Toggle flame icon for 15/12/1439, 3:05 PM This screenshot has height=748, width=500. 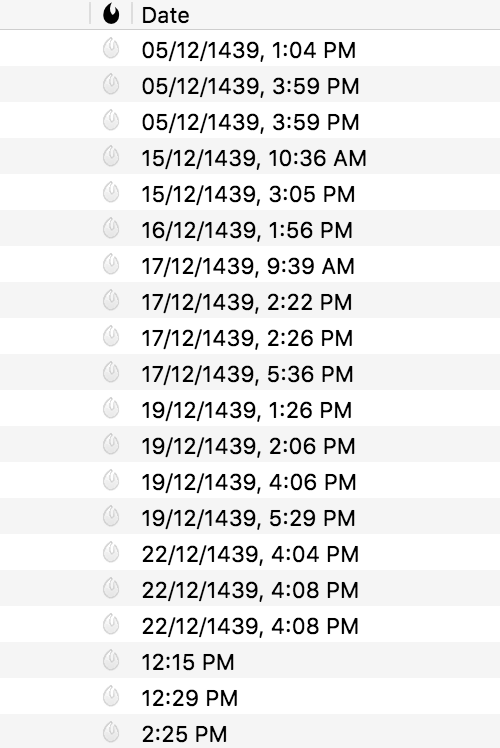point(111,193)
